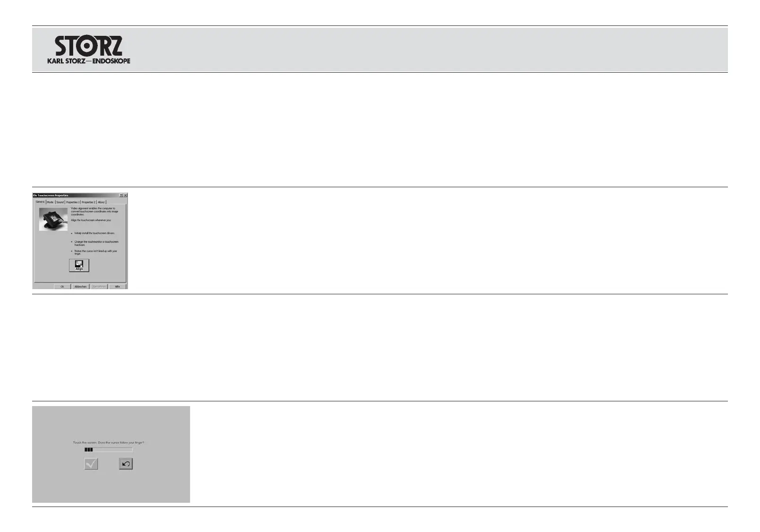Click the 'Touch the screen' prompt text

[x=109, y=442]
